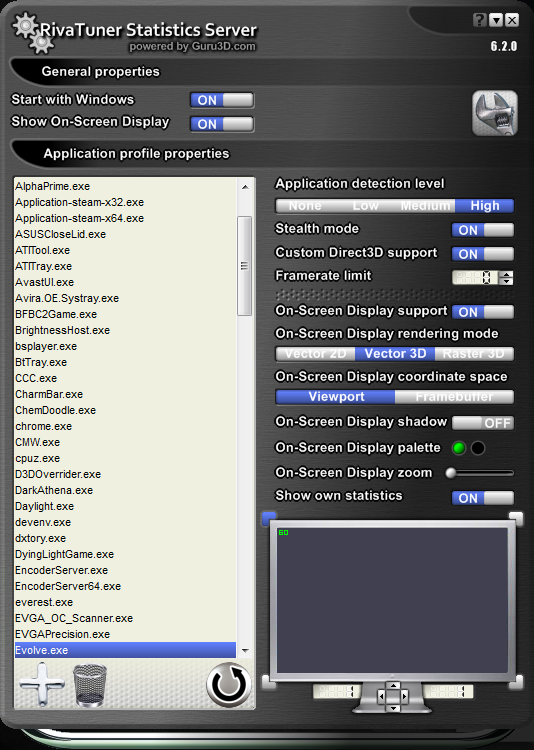
Task: Open help with the question mark icon
Action: [x=480, y=20]
